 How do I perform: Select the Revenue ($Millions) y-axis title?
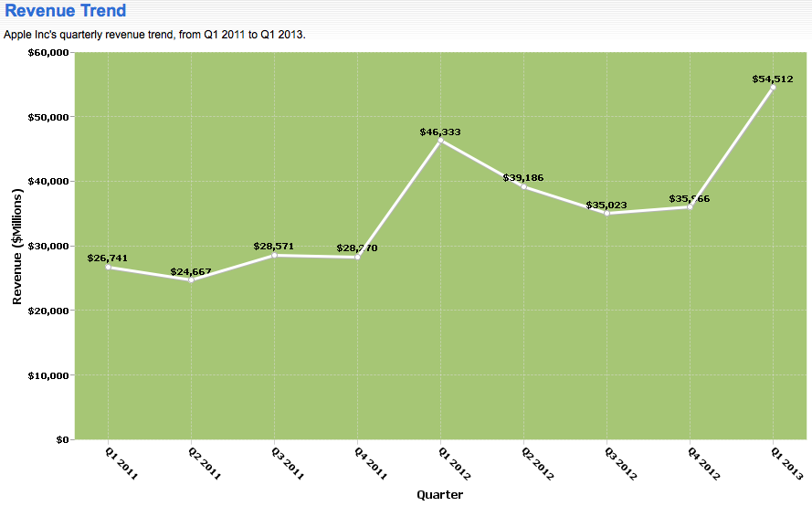pos(17,247)
